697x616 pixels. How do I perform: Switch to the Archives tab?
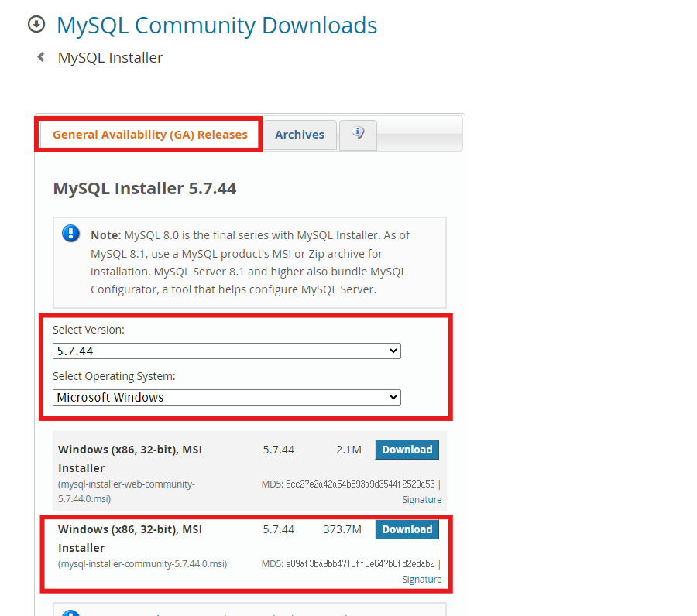[x=300, y=135]
